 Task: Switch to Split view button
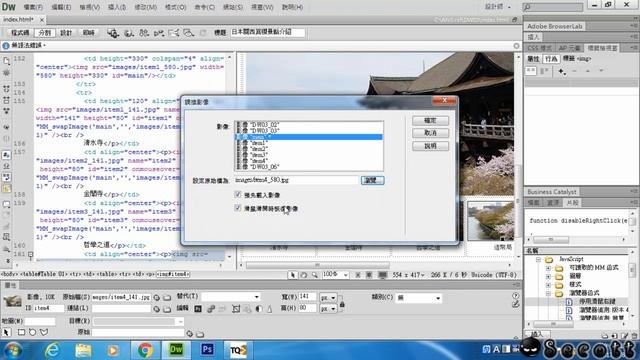click(44, 33)
